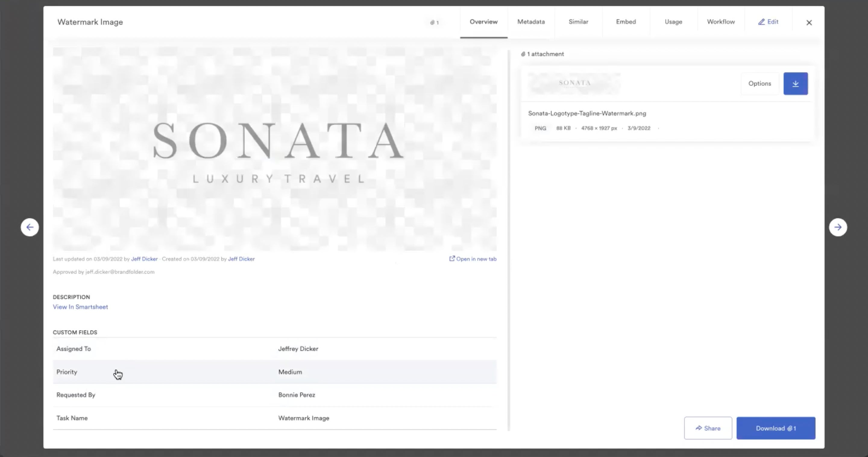Click the Approved by jeff.dicker@brandfolder.com text
The width and height of the screenshot is (868, 457).
pyautogui.click(x=103, y=272)
